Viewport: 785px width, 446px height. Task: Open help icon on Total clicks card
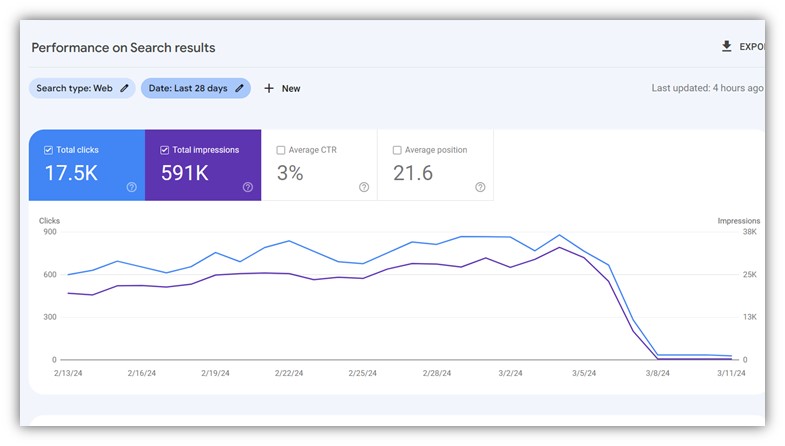point(132,187)
